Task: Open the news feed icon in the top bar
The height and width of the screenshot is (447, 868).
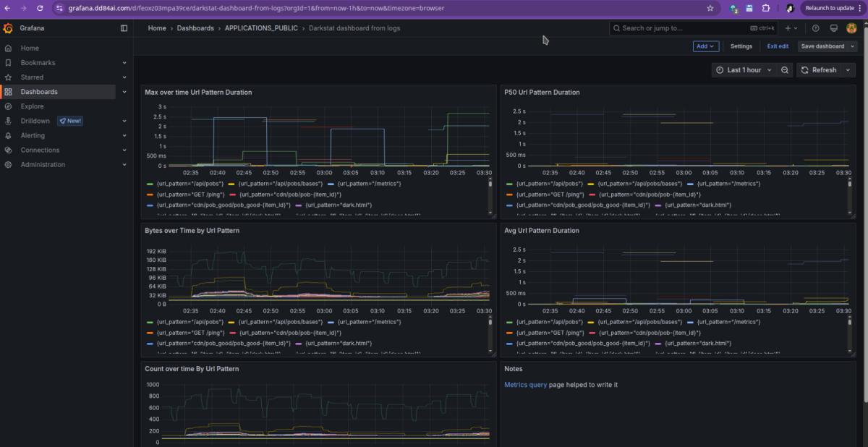Action: click(833, 28)
